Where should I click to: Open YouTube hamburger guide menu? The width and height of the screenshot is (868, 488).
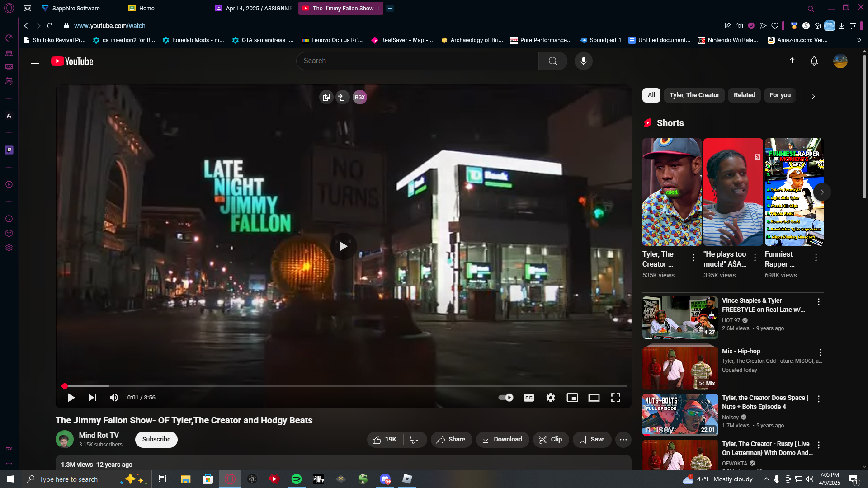click(35, 61)
